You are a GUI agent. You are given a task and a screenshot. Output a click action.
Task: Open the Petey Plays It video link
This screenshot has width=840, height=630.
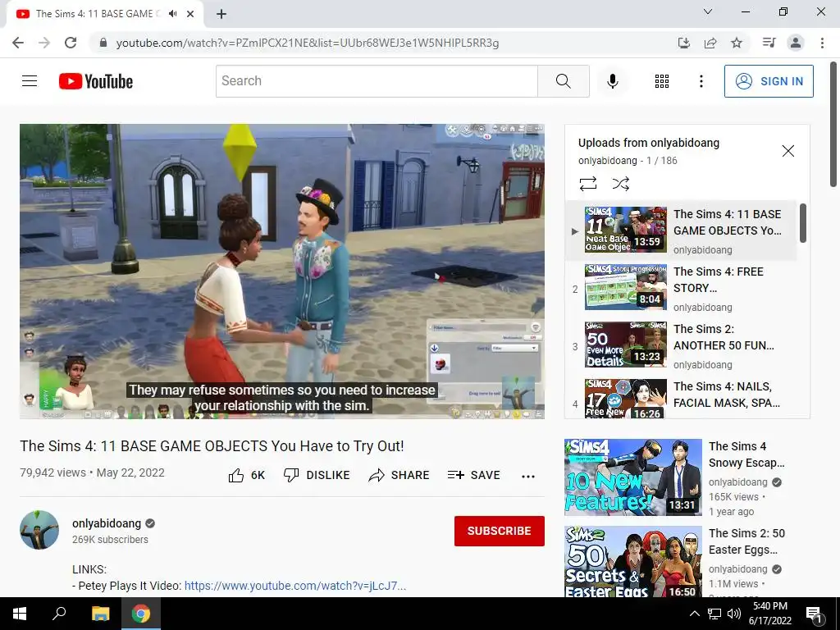click(x=295, y=586)
